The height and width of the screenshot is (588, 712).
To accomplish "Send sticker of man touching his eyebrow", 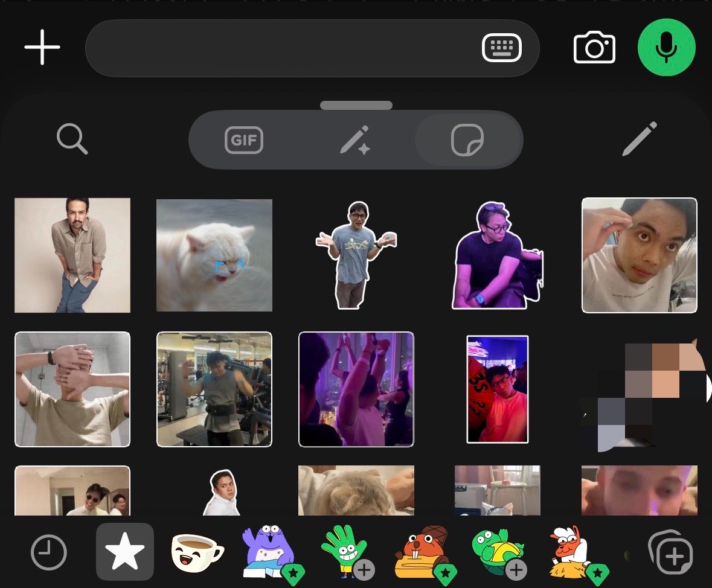I will (640, 255).
